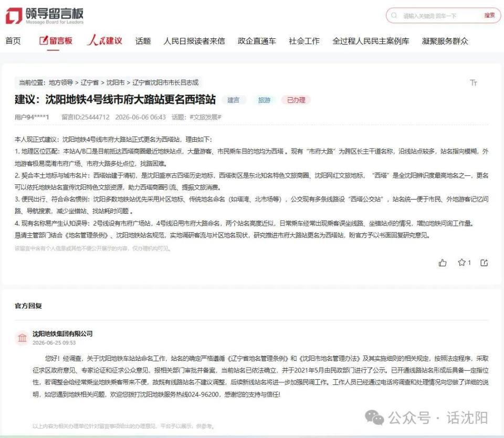Open 全过程人民民主案例库 navigation item
The image size is (504, 438).
(x=371, y=41)
